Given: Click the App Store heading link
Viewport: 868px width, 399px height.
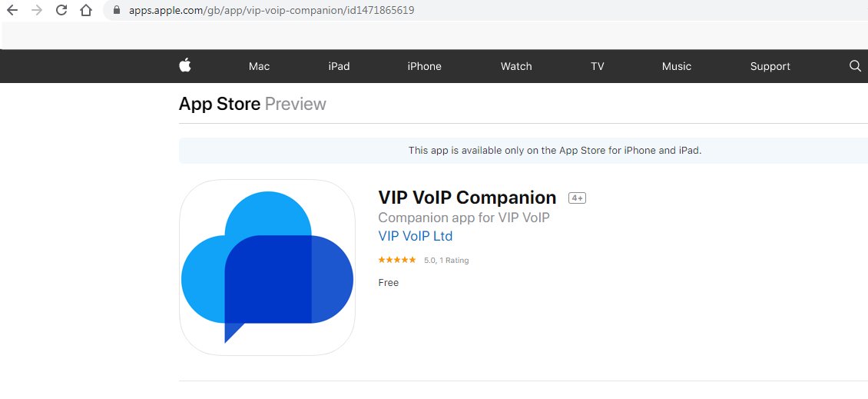Looking at the screenshot, I should coord(219,104).
